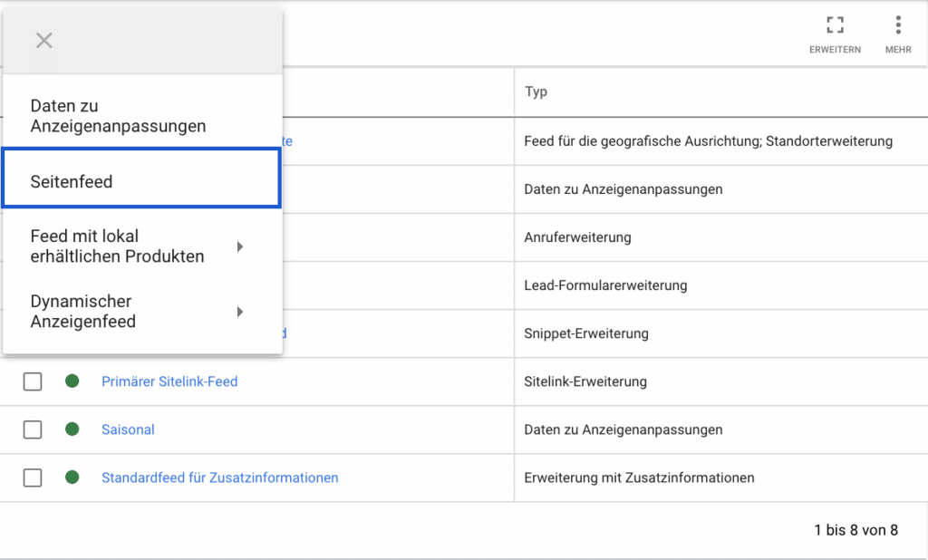
Task: Click green status dot beside Saisonal
Action: 72,430
